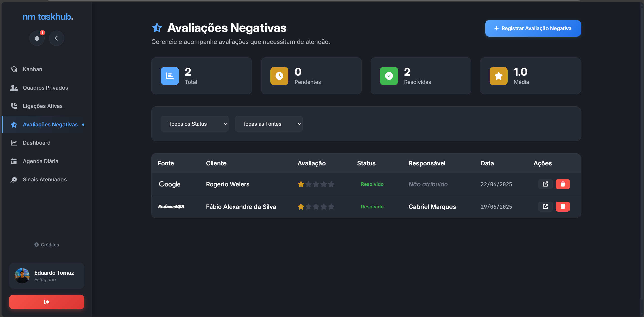Click the blue Total stats icon
Image resolution: width=644 pixels, height=317 pixels.
170,76
